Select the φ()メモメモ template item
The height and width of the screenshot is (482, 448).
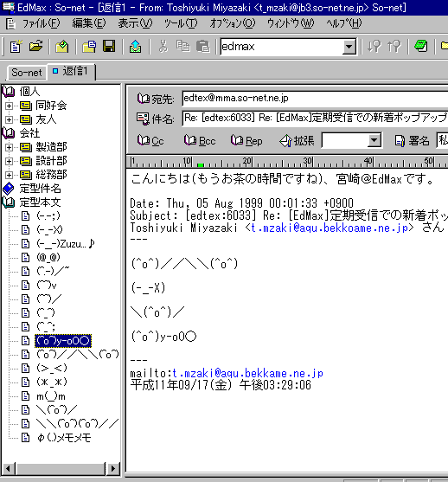point(64,437)
